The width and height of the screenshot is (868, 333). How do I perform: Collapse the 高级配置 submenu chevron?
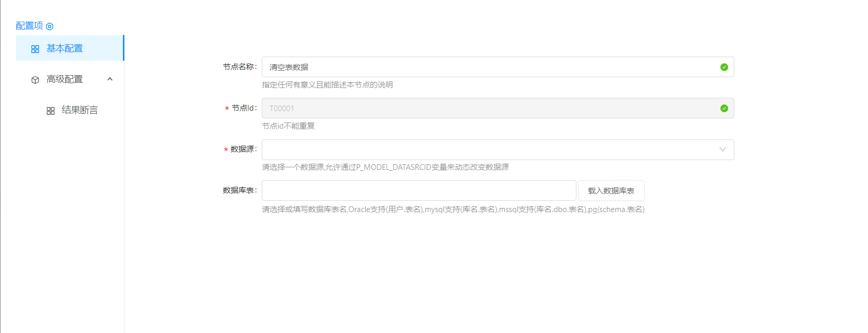tap(110, 79)
